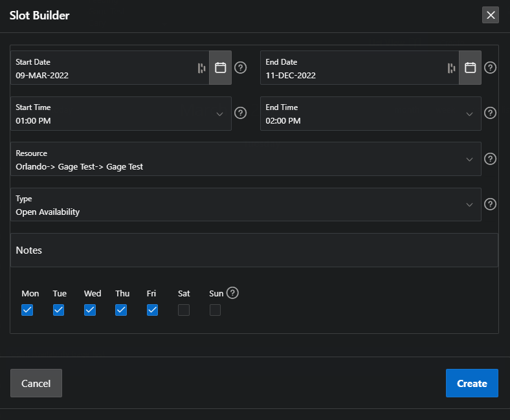Show help for Resource field
Viewport: 510px width, 420px height.
(490, 159)
